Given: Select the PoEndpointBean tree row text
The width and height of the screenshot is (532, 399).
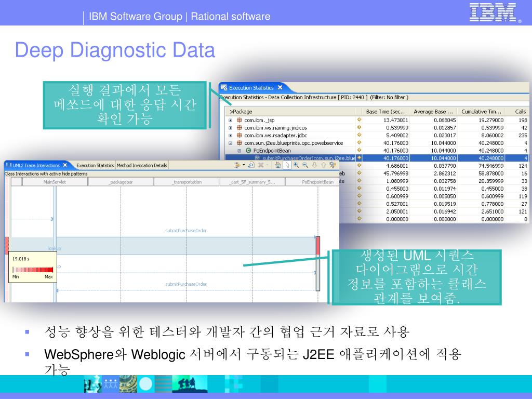Looking at the screenshot, I should click(272, 151).
